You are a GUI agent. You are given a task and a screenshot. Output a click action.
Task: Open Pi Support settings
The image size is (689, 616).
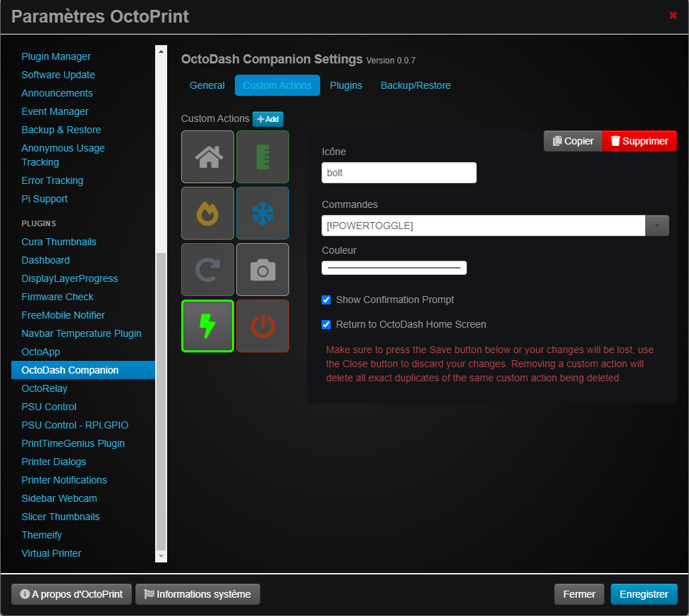[x=44, y=199]
